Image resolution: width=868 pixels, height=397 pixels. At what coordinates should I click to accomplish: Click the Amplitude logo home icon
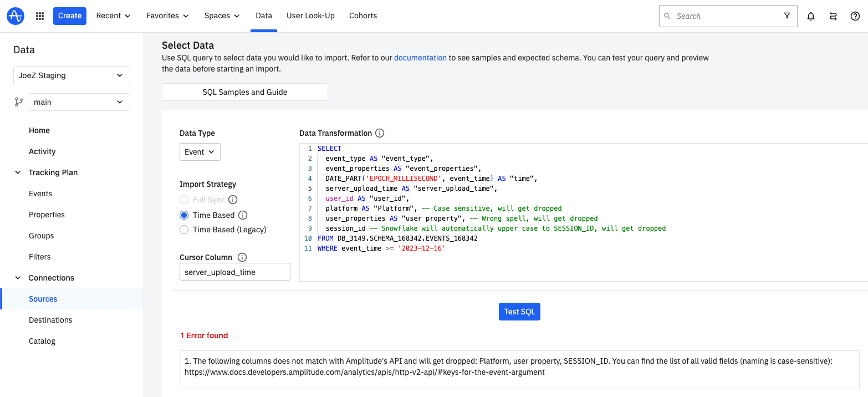click(16, 16)
